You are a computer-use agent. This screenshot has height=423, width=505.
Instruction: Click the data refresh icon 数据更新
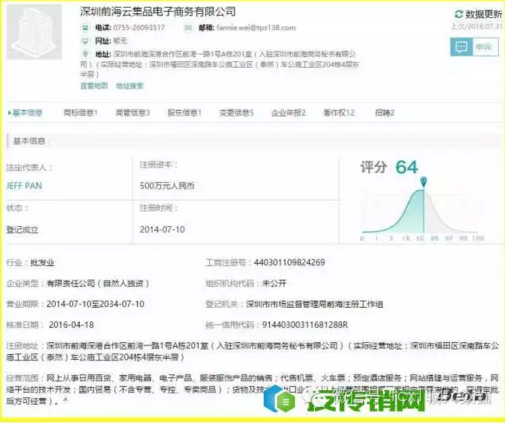(x=459, y=14)
